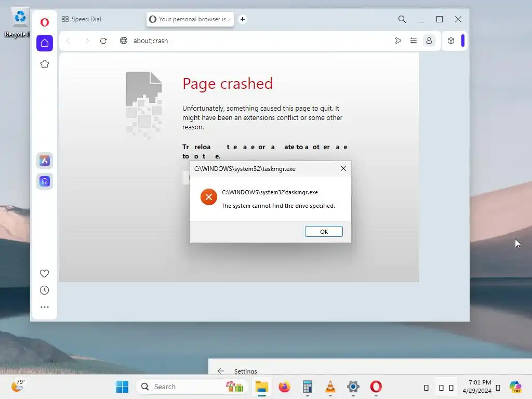Open the Windows Start button
Viewport: 532px width, 399px height.
tap(122, 387)
